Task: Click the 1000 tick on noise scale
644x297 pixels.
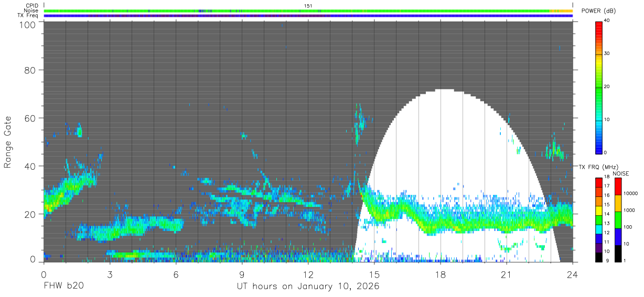Action: point(629,210)
